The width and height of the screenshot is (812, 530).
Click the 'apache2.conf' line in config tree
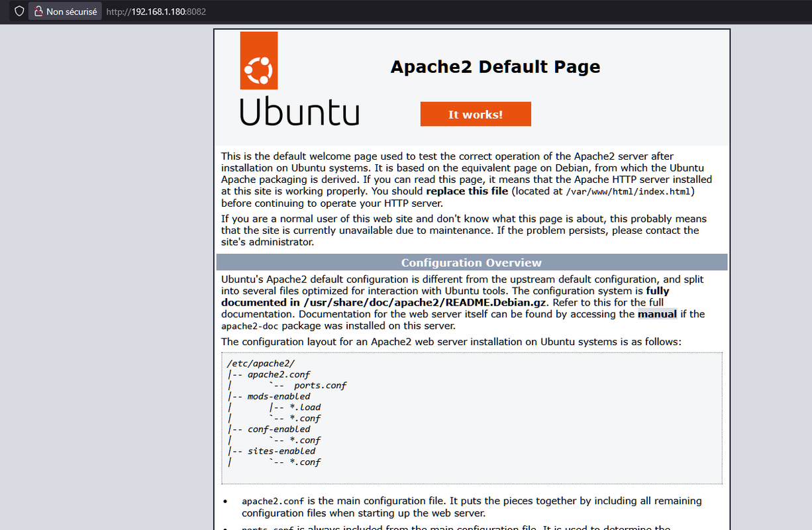(x=278, y=374)
